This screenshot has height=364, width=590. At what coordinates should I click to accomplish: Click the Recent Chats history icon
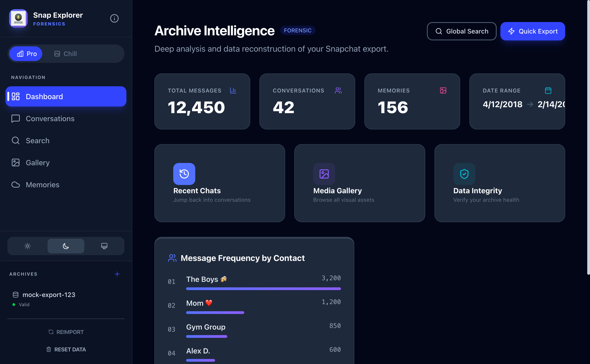coord(184,174)
